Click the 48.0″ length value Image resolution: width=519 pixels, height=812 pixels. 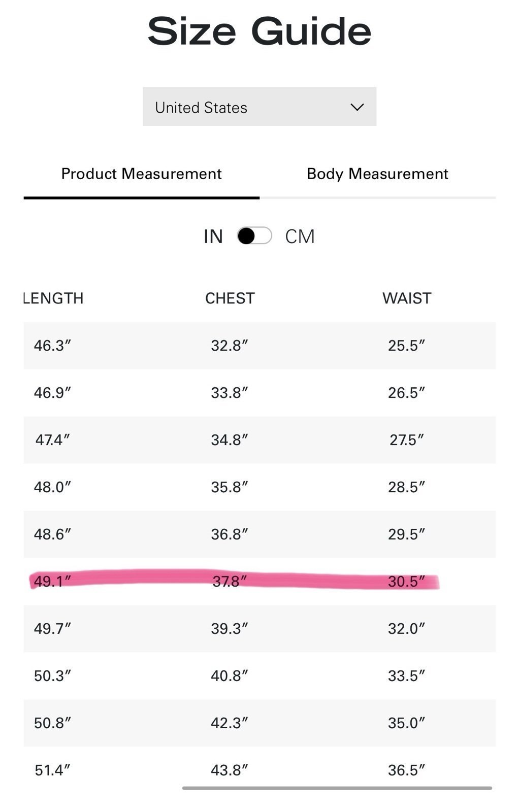(52, 487)
